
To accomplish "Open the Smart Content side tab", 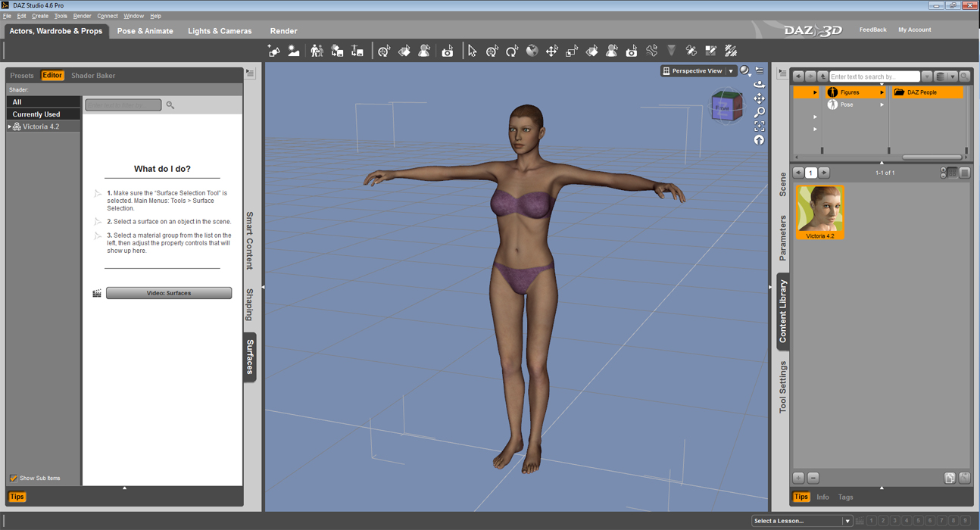I will coord(249,240).
